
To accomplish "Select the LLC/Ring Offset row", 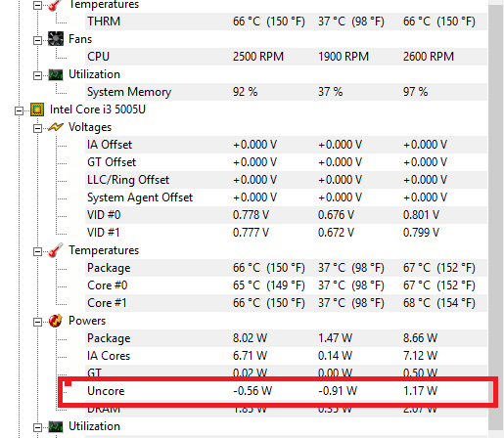I will (x=286, y=180).
